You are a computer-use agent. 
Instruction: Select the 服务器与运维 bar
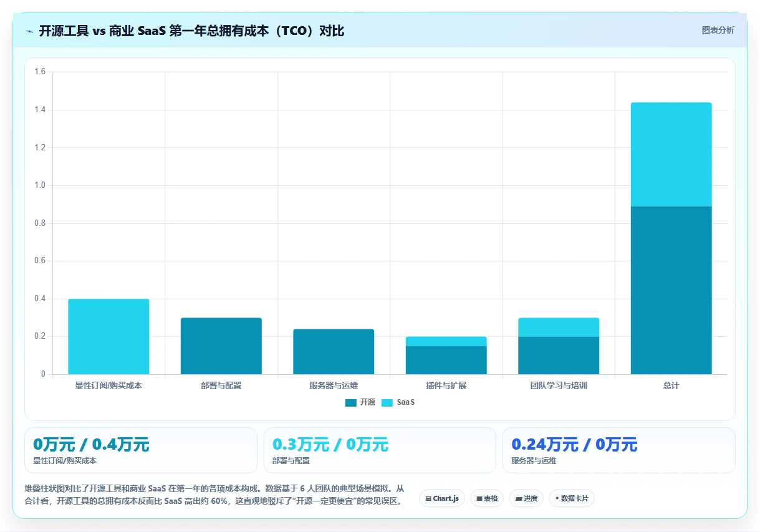(334, 352)
